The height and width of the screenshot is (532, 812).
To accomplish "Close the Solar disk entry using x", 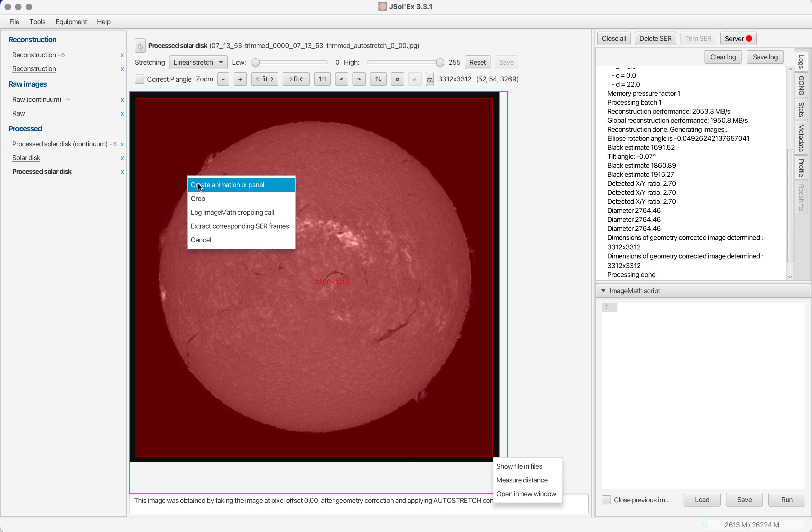I will [x=122, y=158].
